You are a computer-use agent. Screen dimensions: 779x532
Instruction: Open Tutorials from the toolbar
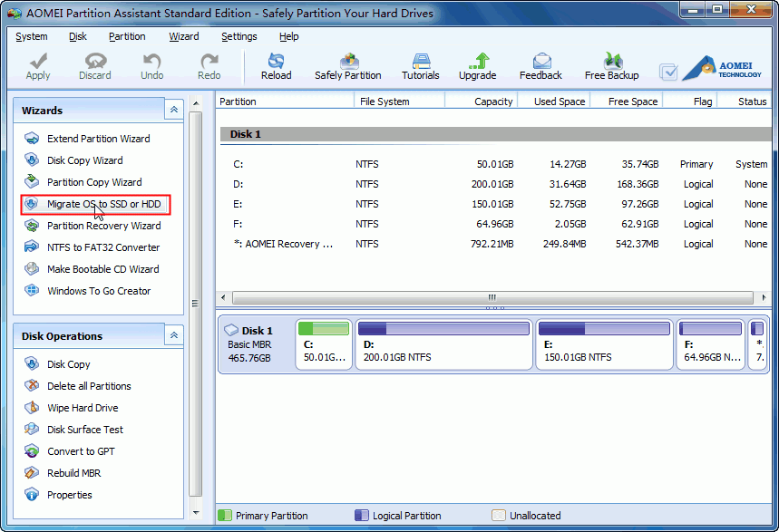pyautogui.click(x=421, y=66)
